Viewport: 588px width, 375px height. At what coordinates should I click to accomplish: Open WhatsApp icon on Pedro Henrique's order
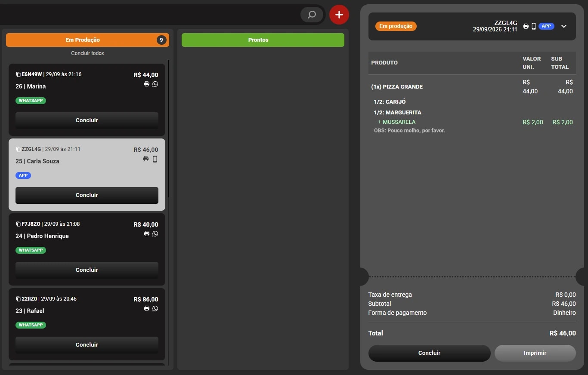(155, 234)
